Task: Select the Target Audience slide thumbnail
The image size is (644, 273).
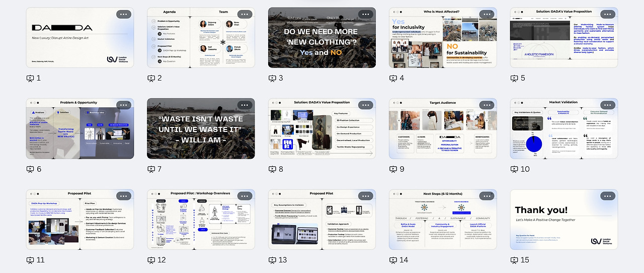Action: (443, 128)
